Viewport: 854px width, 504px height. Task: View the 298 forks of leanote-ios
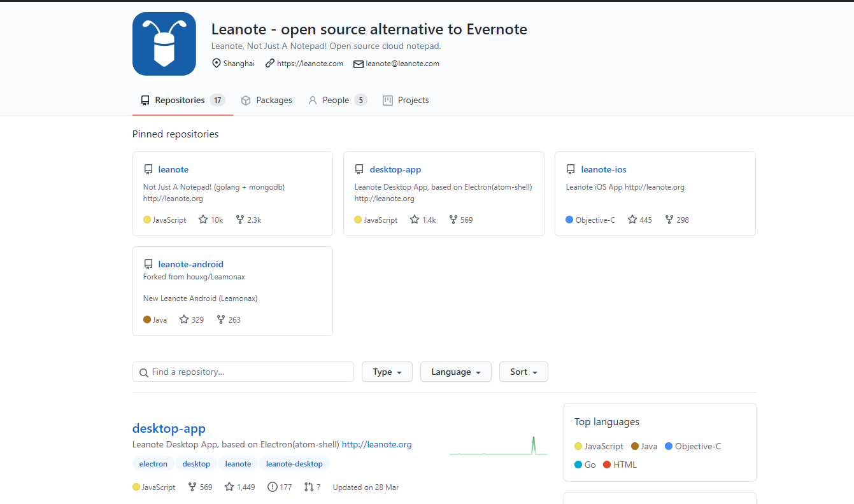677,220
